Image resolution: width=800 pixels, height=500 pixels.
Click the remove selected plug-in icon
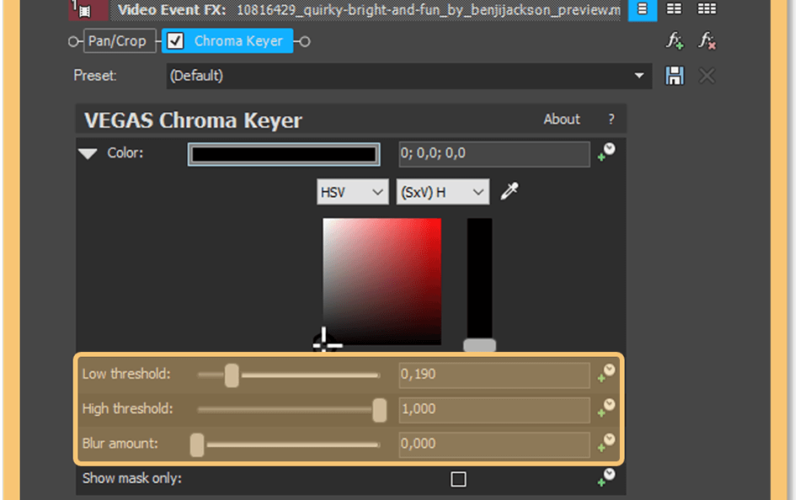coord(707,41)
